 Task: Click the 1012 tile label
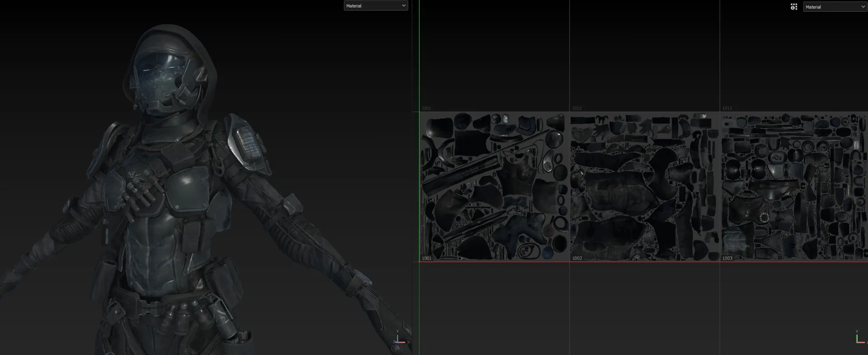[577, 108]
